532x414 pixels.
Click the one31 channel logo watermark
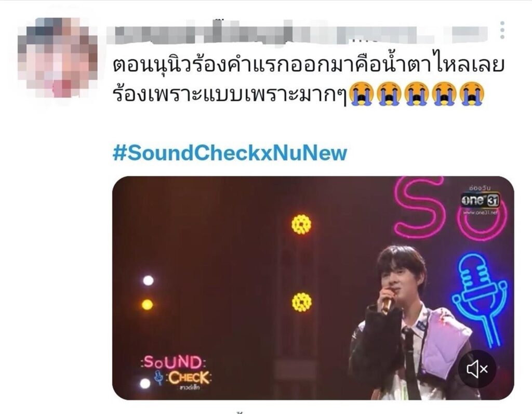(481, 200)
